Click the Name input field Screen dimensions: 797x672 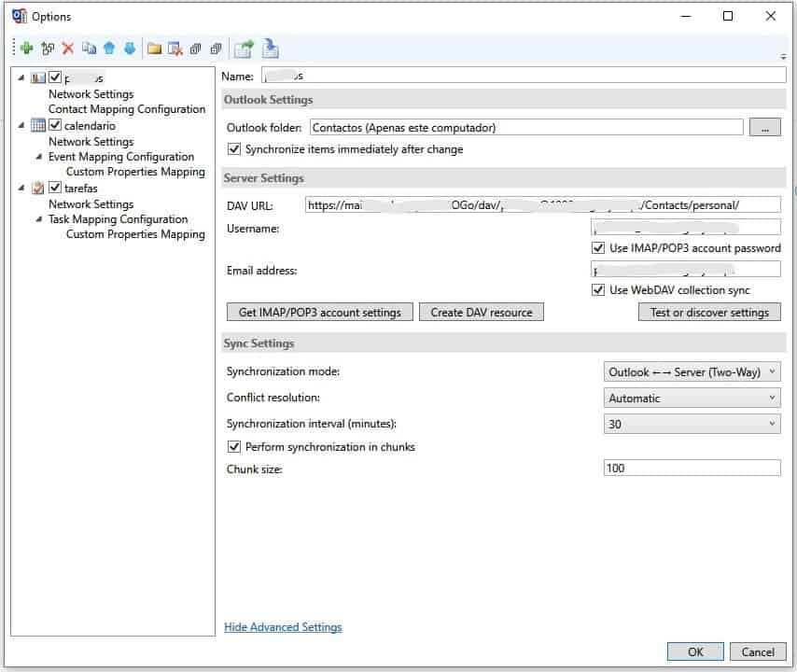tap(524, 76)
